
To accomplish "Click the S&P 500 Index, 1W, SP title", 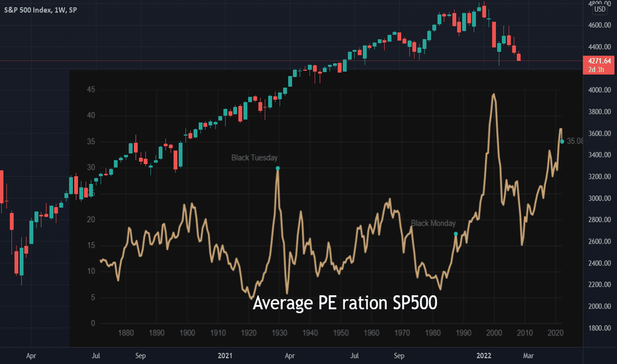I will [40, 10].
